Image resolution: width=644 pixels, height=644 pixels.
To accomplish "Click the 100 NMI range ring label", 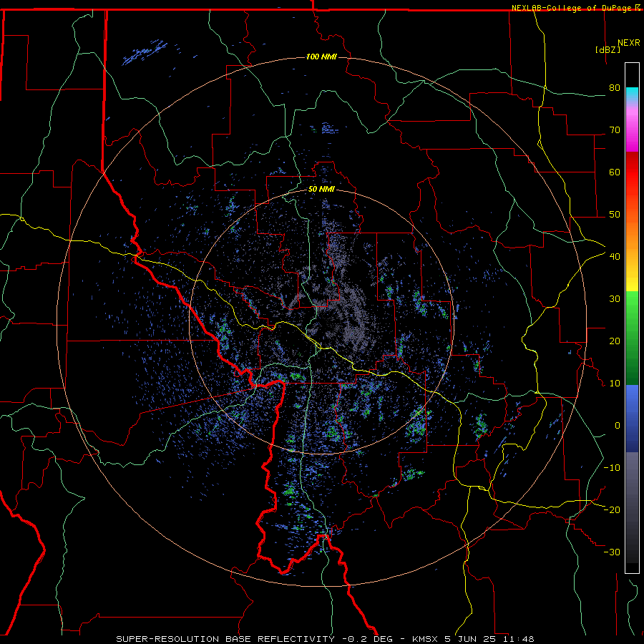I will tap(321, 57).
